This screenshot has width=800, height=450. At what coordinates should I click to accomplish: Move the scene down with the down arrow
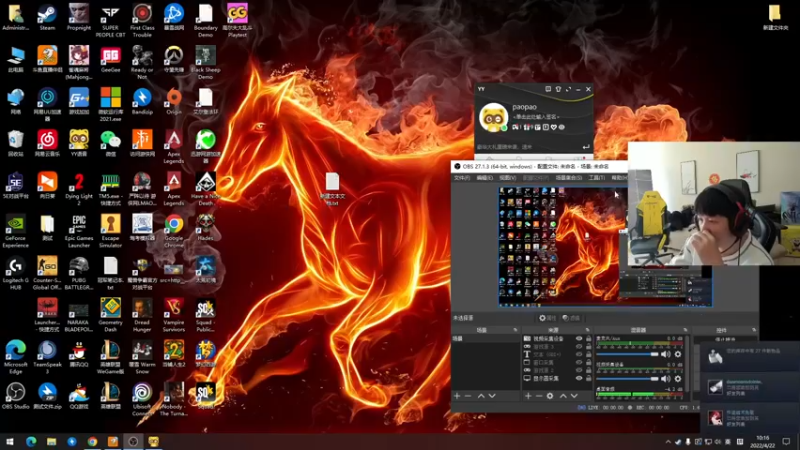pos(492,396)
